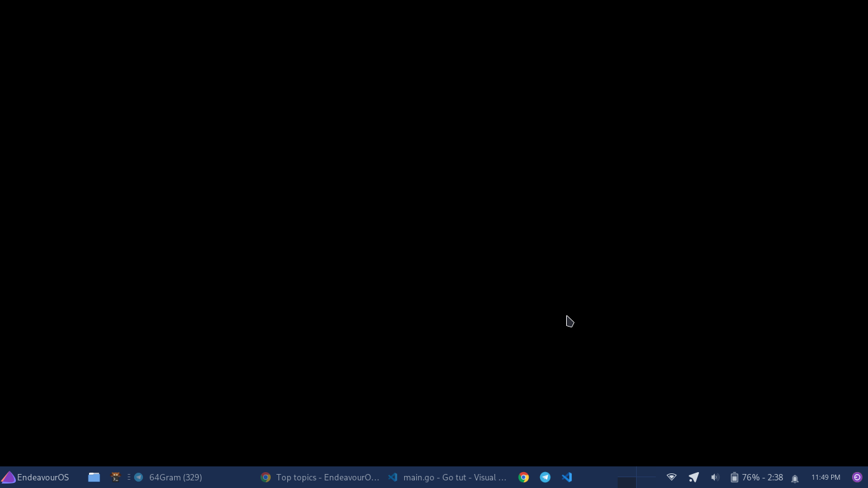The height and width of the screenshot is (488, 868).
Task: Click the empty black desktop area
Action: click(x=381, y=222)
